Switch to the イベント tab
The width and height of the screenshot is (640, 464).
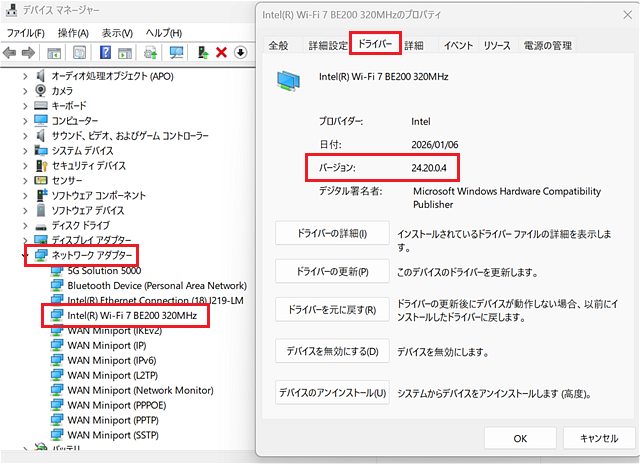point(458,45)
